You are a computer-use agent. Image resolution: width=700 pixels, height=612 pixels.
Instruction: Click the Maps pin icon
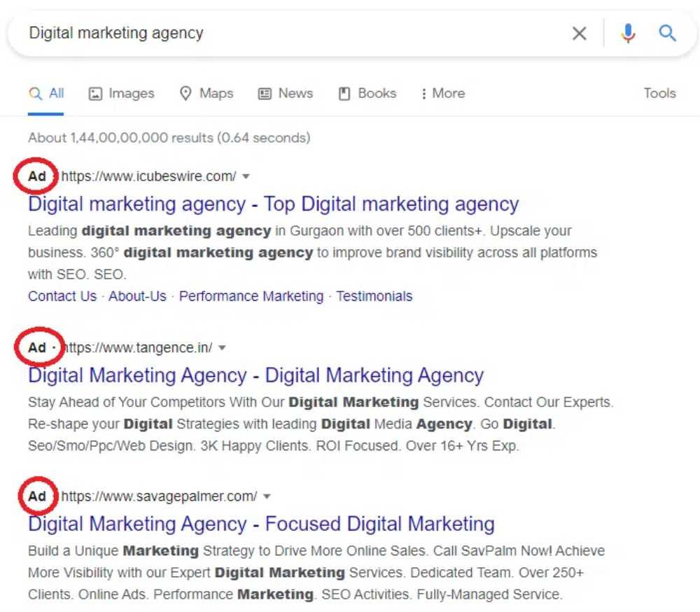(x=185, y=94)
